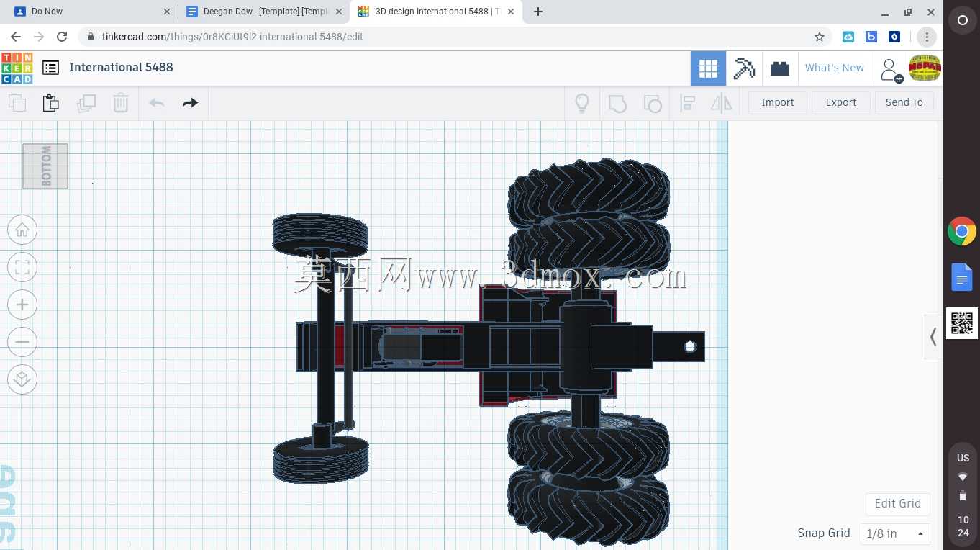Image resolution: width=980 pixels, height=550 pixels.
Task: Invite a collaborator with add-person icon
Action: 891,70
